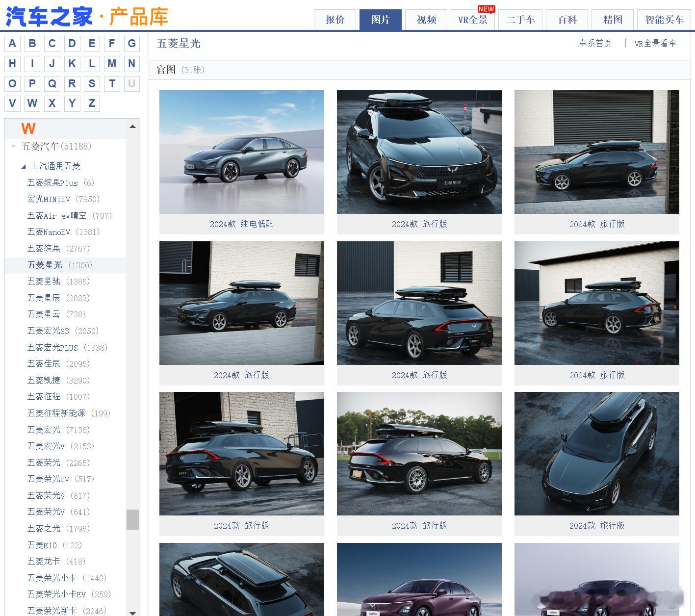
Task: Choose letter W in the brand index
Action: pyautogui.click(x=32, y=103)
